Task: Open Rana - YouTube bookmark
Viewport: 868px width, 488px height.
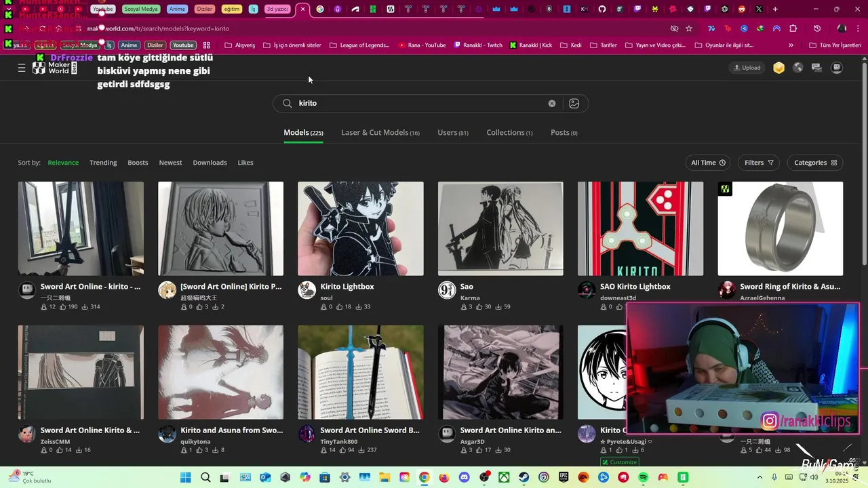Action: coord(422,45)
